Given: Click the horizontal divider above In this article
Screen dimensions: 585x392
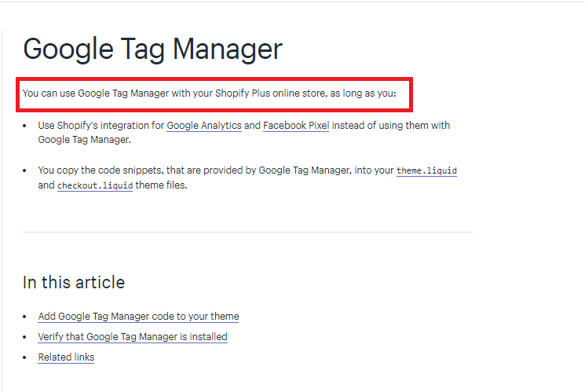Looking at the screenshot, I should 247,233.
